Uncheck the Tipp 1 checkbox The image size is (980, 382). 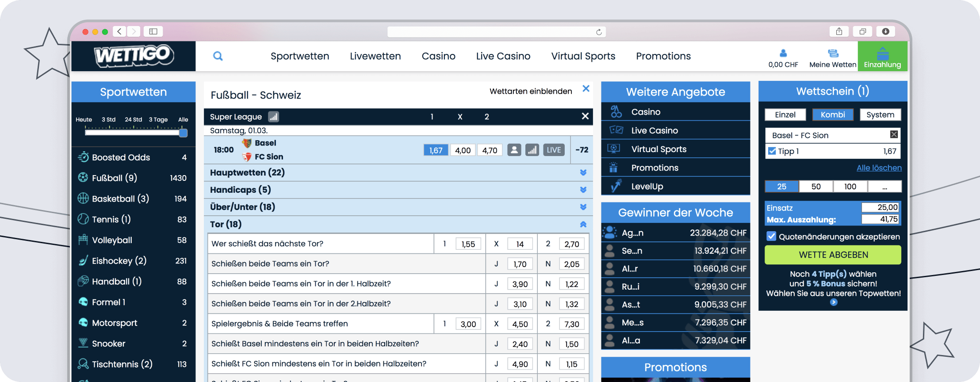tap(772, 151)
